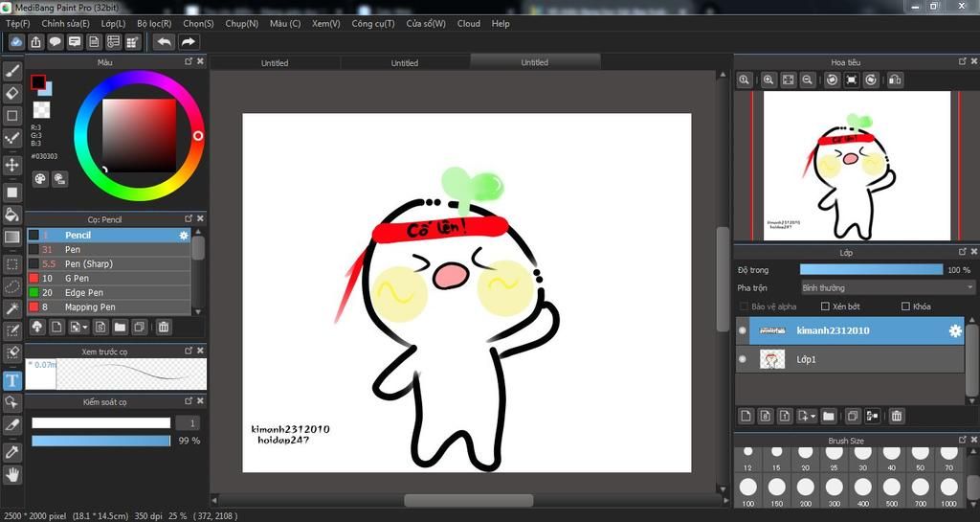This screenshot has height=522, width=980.
Task: Select the Move tool
Action: tap(11, 165)
